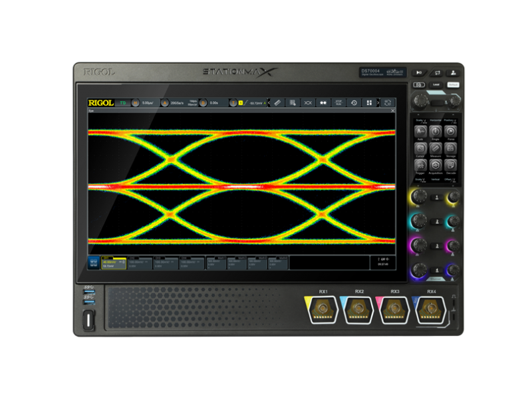532x399 pixels.
Task: Expand more toolbar icons with right chevron
Action: pyautogui.click(x=378, y=102)
